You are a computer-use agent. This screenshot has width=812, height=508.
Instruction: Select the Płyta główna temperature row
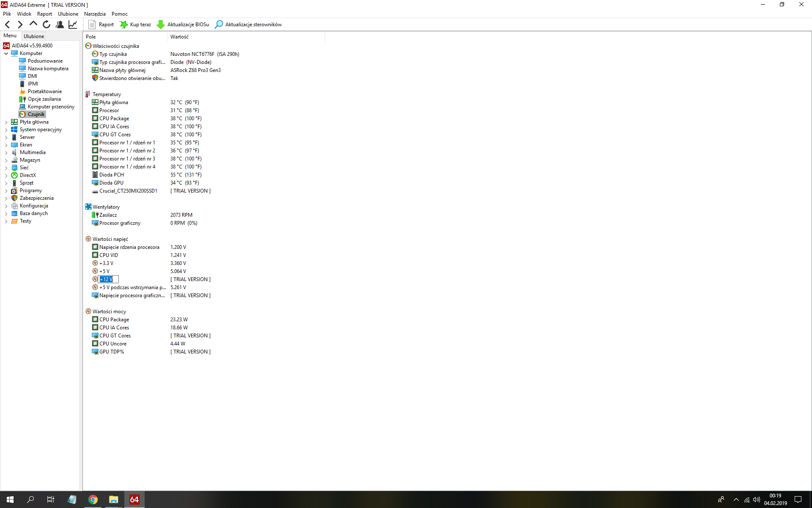[x=205, y=102]
